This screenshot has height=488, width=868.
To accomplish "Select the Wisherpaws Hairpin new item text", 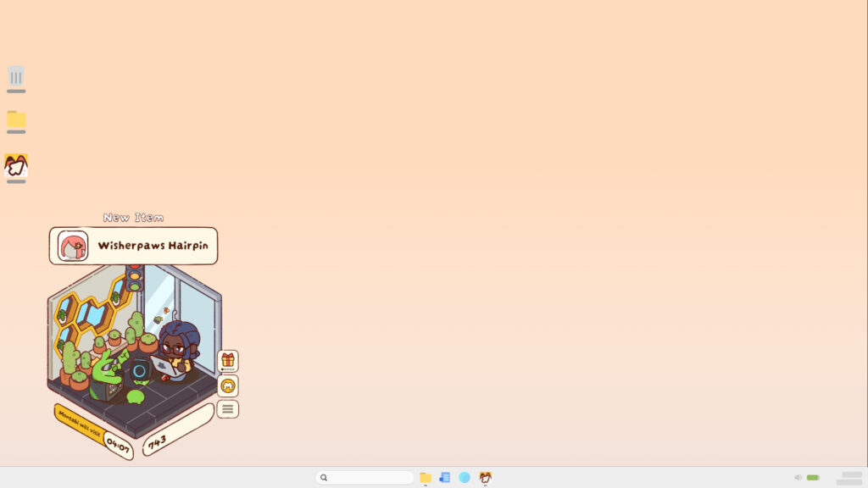I will click(153, 246).
